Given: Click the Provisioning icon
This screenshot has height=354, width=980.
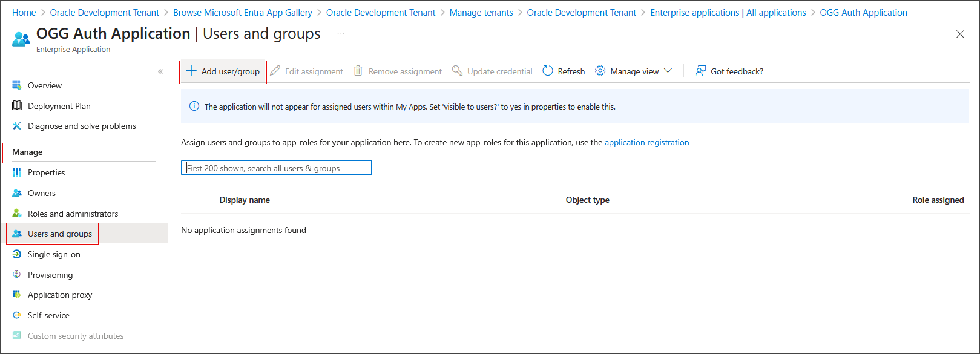Looking at the screenshot, I should 17,275.
